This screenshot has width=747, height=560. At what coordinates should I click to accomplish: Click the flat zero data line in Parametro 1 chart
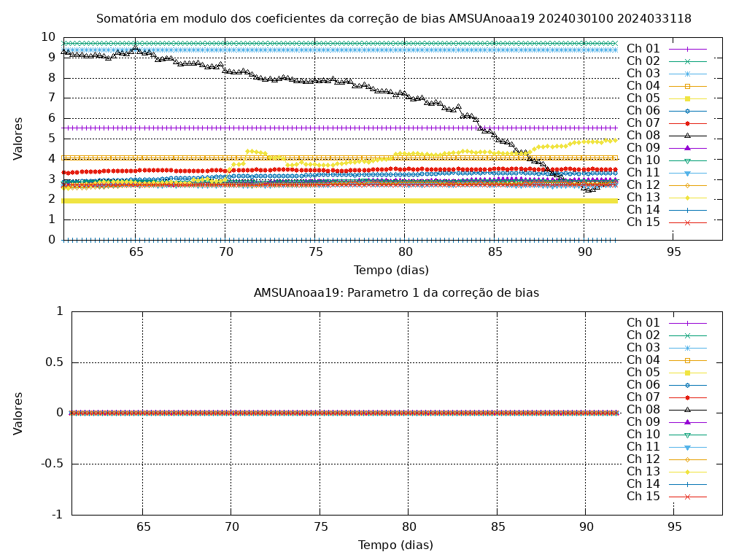pyautogui.click(x=344, y=413)
